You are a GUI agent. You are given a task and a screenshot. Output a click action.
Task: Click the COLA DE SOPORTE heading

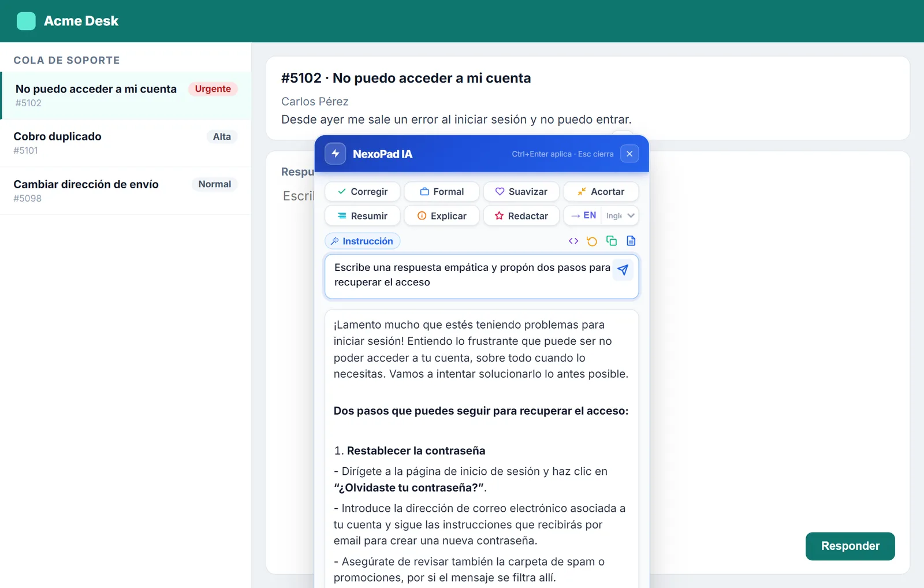click(x=67, y=60)
